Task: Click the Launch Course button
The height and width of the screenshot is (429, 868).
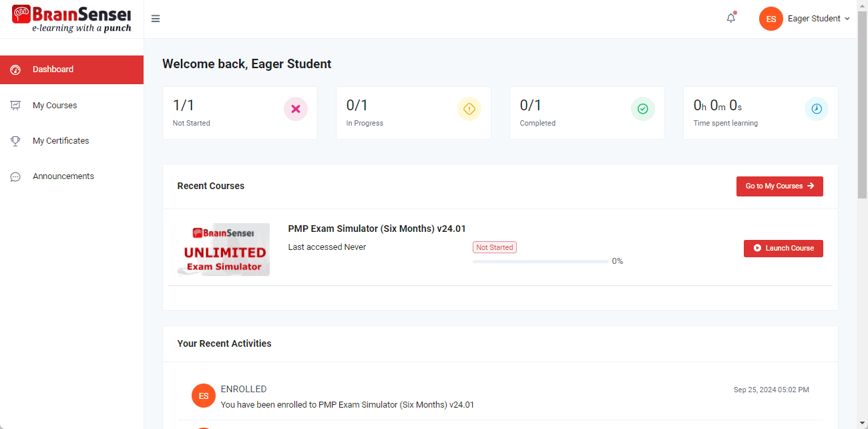Action: (783, 249)
